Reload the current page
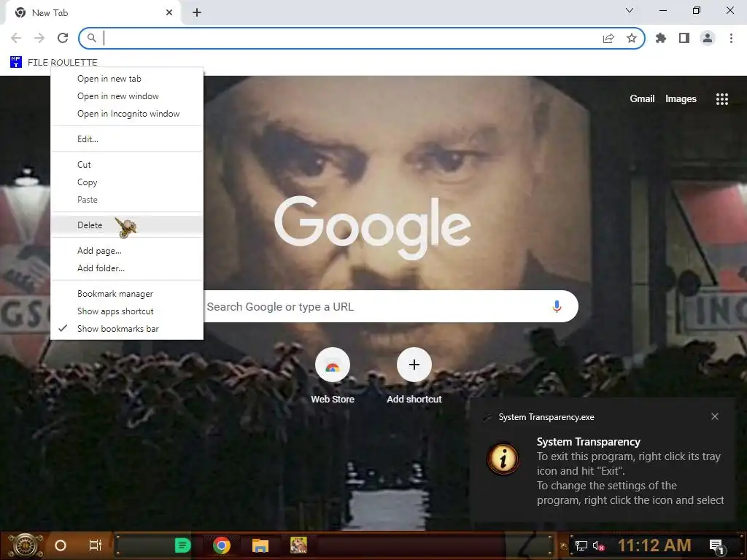Image resolution: width=747 pixels, height=560 pixels. pyautogui.click(x=63, y=38)
